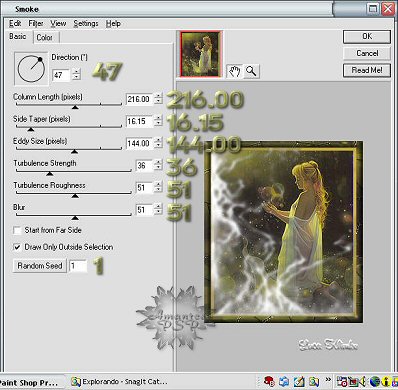Click the Random Seed button
The height and width of the screenshot is (390, 398).
click(40, 266)
